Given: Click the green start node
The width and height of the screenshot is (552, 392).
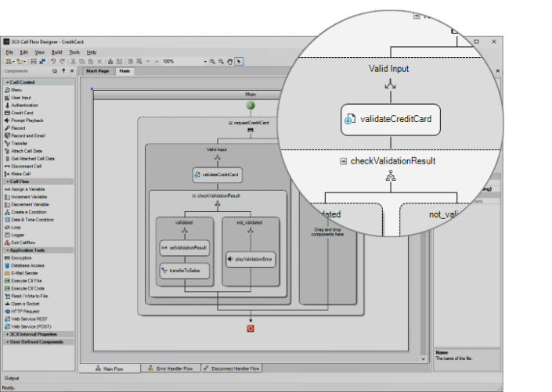Looking at the screenshot, I should [250, 105].
